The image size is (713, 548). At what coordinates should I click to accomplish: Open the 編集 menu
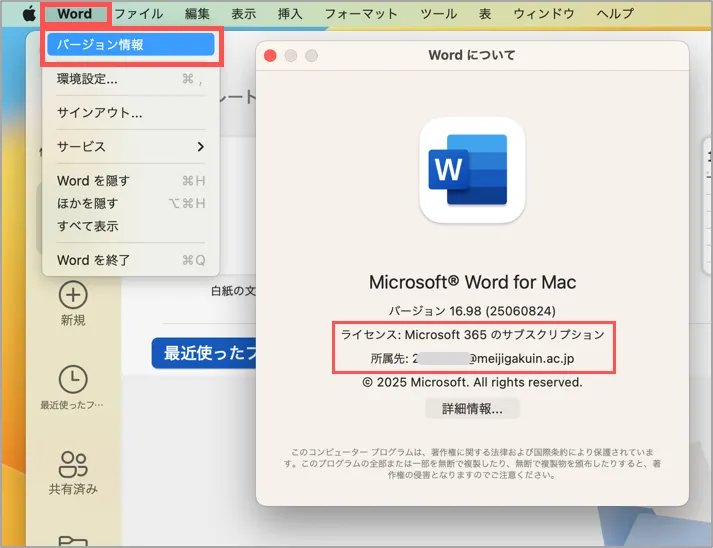[x=197, y=14]
